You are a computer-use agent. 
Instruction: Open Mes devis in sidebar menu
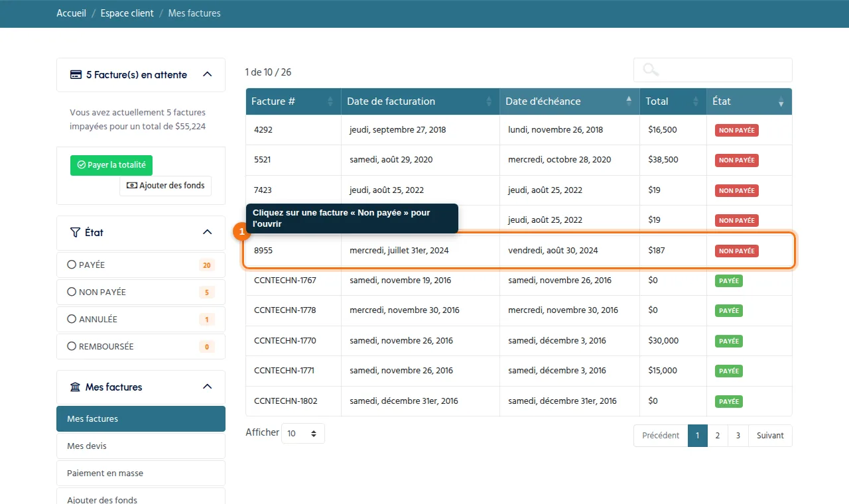[141, 446]
